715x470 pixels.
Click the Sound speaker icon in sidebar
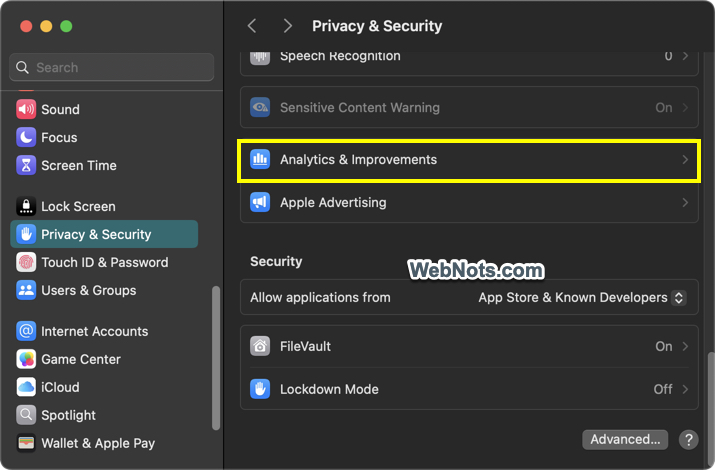pyautogui.click(x=26, y=109)
